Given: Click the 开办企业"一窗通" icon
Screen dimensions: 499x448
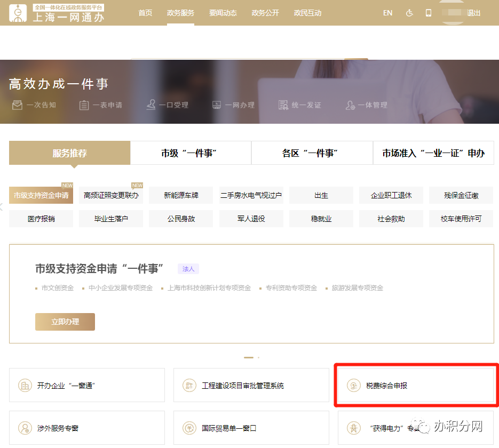Looking at the screenshot, I should (25, 385).
